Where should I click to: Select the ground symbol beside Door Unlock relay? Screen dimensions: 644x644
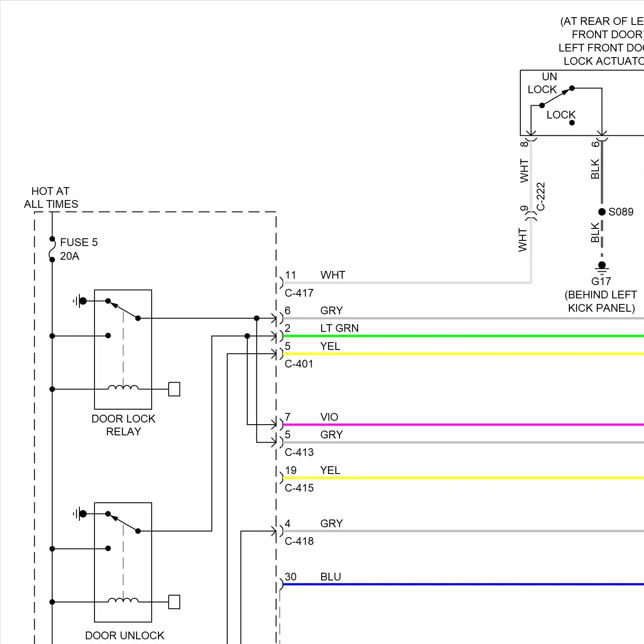click(80, 513)
